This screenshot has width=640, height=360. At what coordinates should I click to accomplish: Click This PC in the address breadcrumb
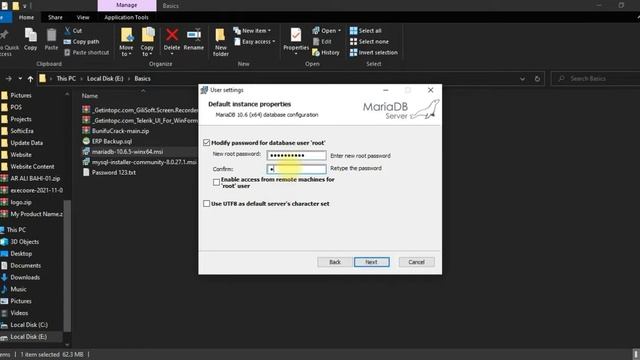coord(66,79)
